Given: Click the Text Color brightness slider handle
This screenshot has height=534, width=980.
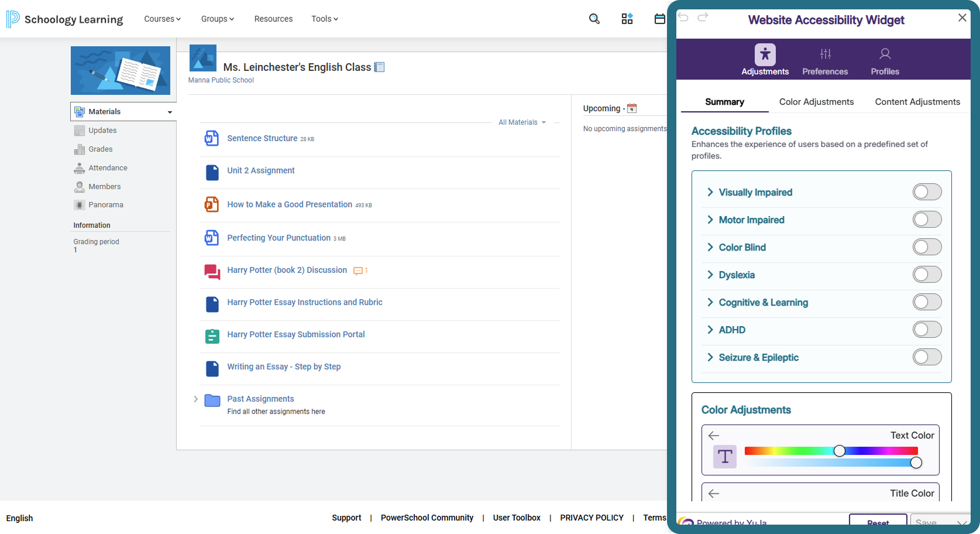Looking at the screenshot, I should pyautogui.click(x=916, y=463).
